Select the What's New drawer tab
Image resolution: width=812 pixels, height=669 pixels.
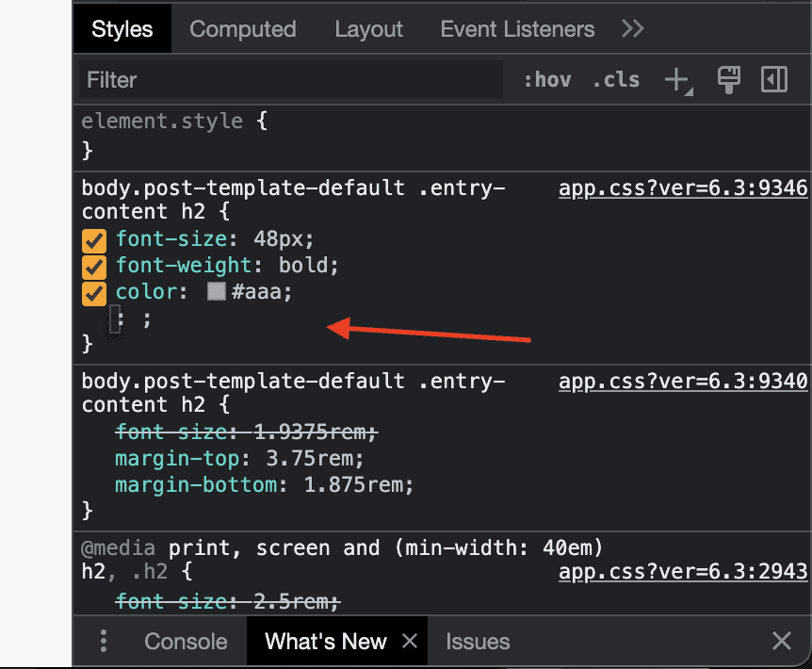coord(326,642)
